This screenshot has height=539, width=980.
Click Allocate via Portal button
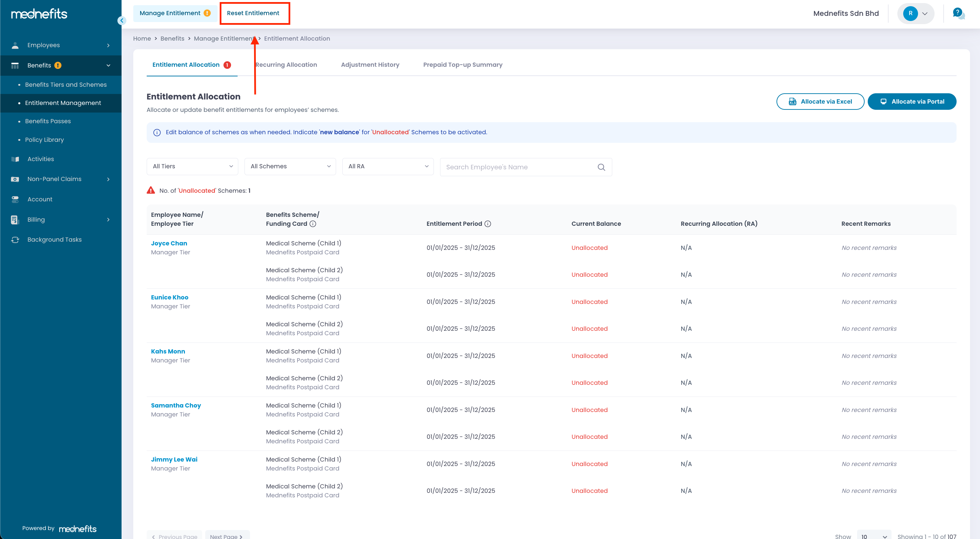911,102
